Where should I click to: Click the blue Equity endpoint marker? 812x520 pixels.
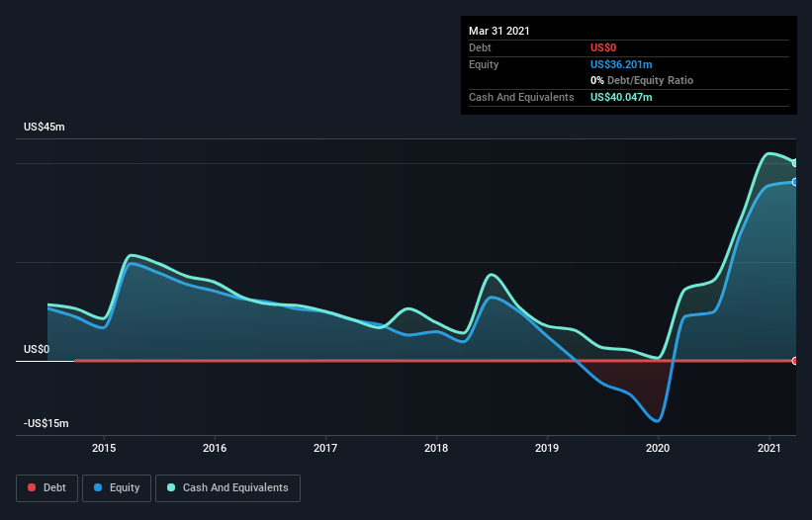pos(795,182)
